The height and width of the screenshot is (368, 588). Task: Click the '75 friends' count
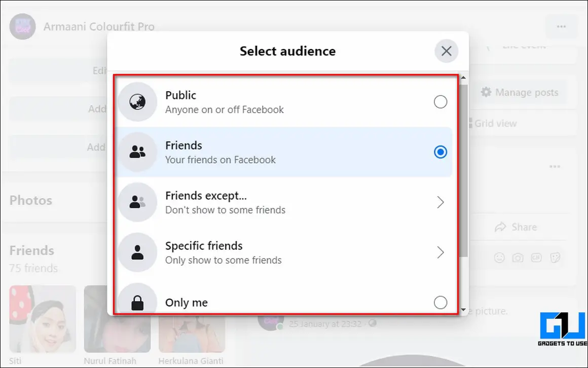(34, 268)
